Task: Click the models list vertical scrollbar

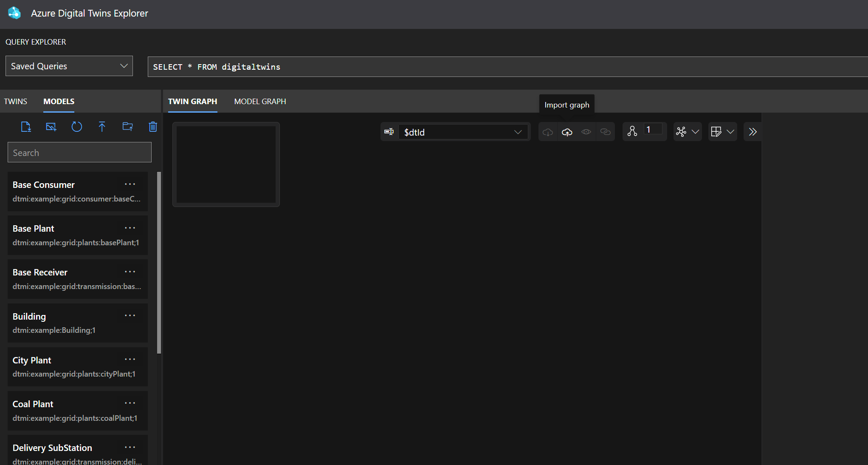Action: coord(159,263)
